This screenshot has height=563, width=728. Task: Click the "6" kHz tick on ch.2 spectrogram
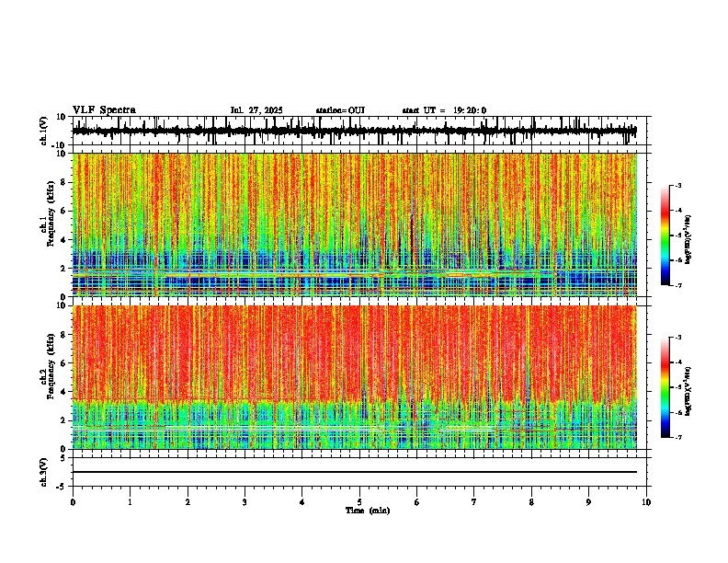pos(63,363)
